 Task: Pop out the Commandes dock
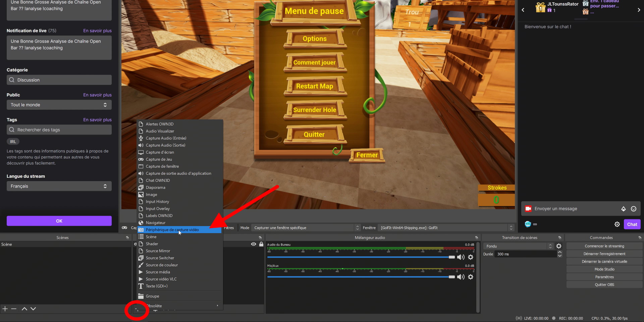coord(640,237)
